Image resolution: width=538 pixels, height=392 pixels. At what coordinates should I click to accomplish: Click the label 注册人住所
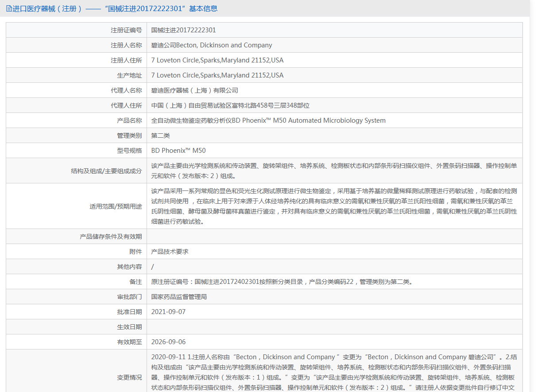(126, 60)
